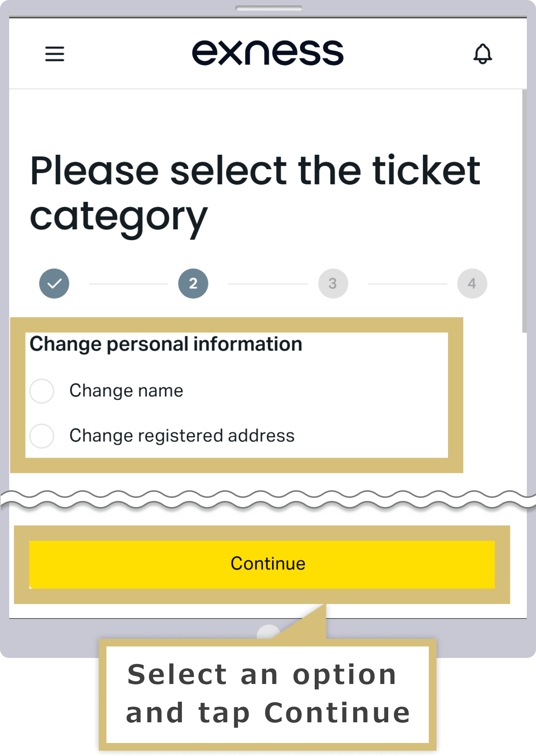
Task: Click the Exness logo
Action: point(268,53)
